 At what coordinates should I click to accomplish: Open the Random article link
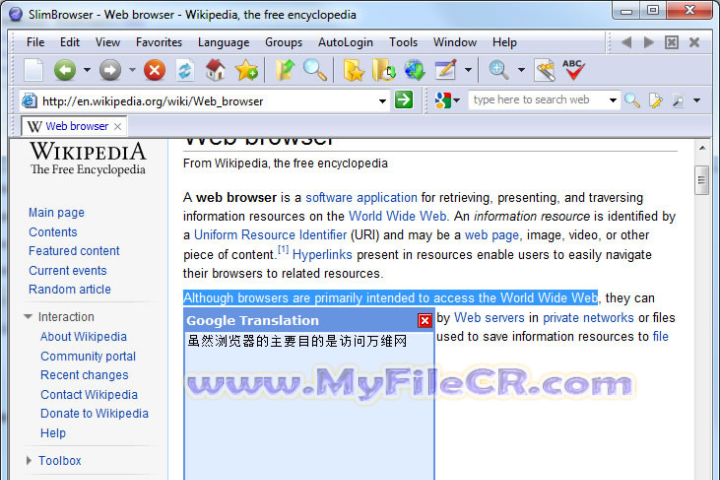click(x=70, y=289)
